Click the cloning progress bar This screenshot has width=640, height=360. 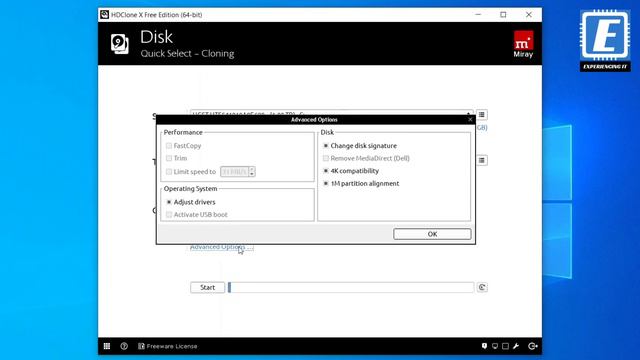(351, 287)
